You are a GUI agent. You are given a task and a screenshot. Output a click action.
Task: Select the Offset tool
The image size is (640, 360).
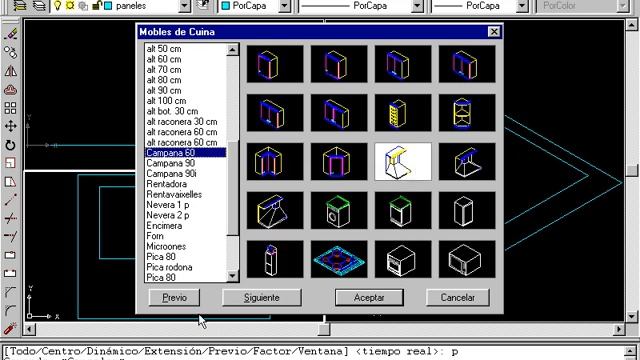(11, 89)
